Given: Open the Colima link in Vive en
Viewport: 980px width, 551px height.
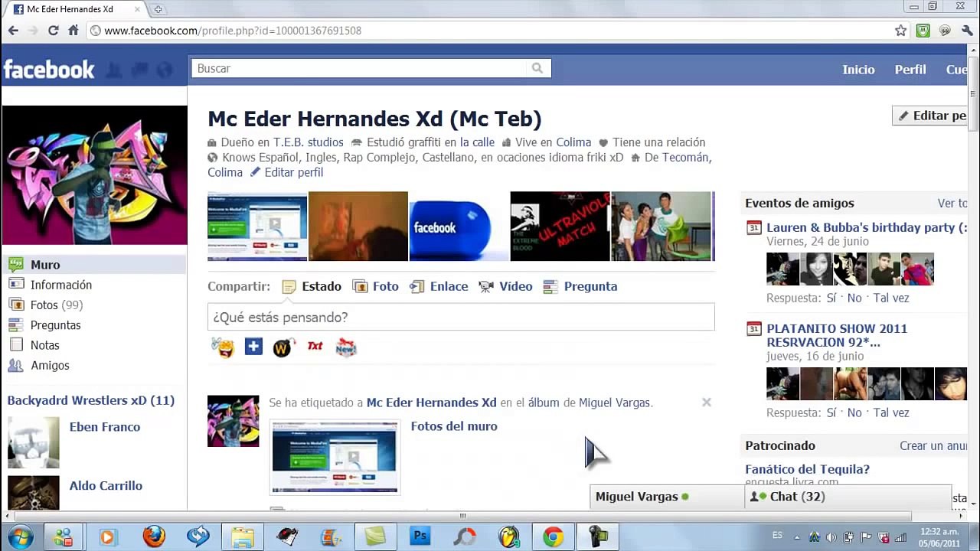Looking at the screenshot, I should pyautogui.click(x=573, y=142).
